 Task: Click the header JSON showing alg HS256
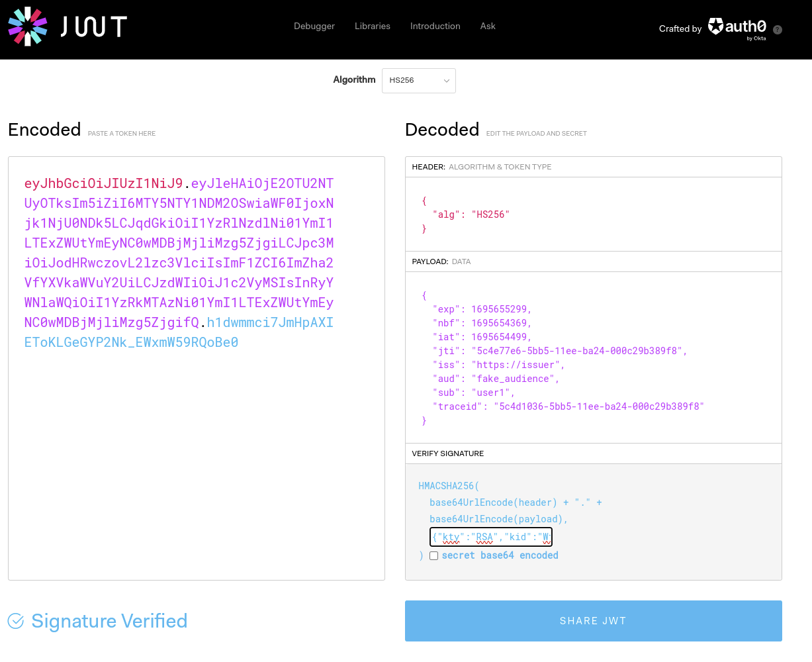pos(592,214)
